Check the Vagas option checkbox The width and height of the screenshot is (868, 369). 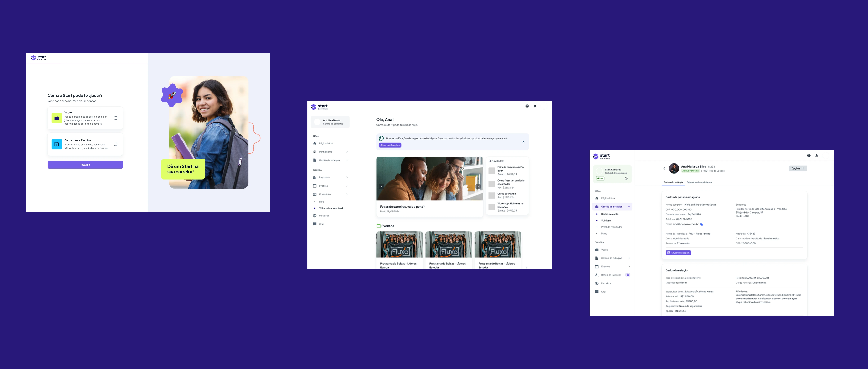[x=116, y=118]
